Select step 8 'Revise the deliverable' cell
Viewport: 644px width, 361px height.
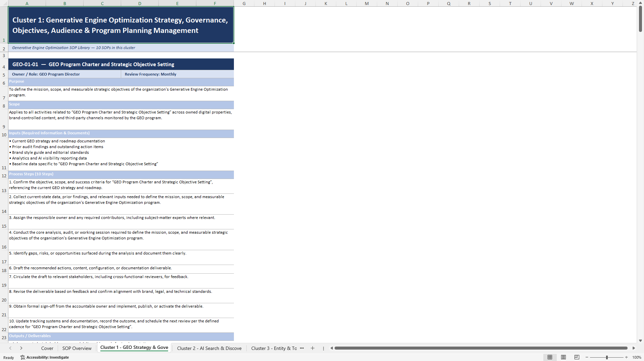click(121, 296)
